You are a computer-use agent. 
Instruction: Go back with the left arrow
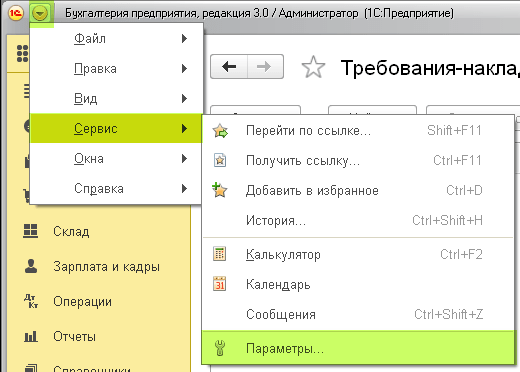click(229, 67)
